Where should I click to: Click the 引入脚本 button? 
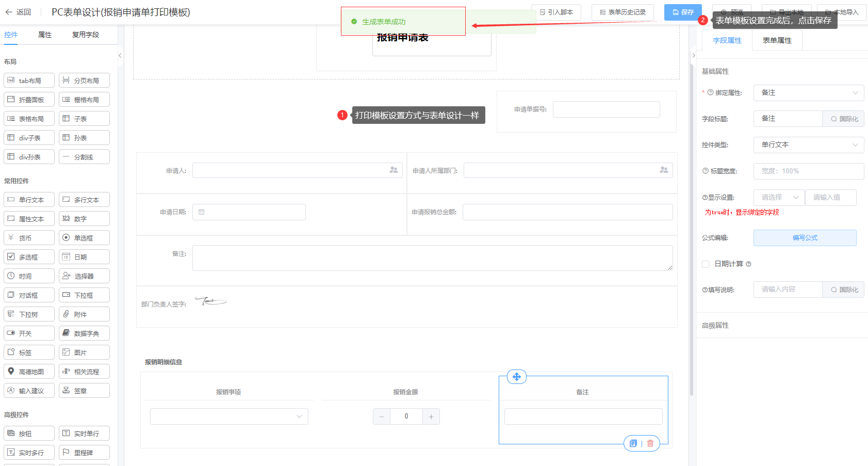pyautogui.click(x=556, y=12)
